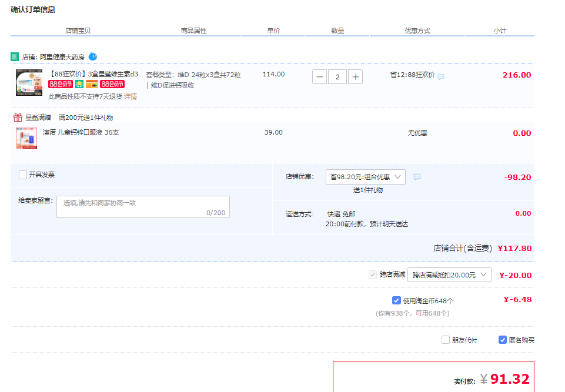This screenshot has height=392, width=565.
Task: Click gift subtotal 0.00
Action: pyautogui.click(x=521, y=133)
